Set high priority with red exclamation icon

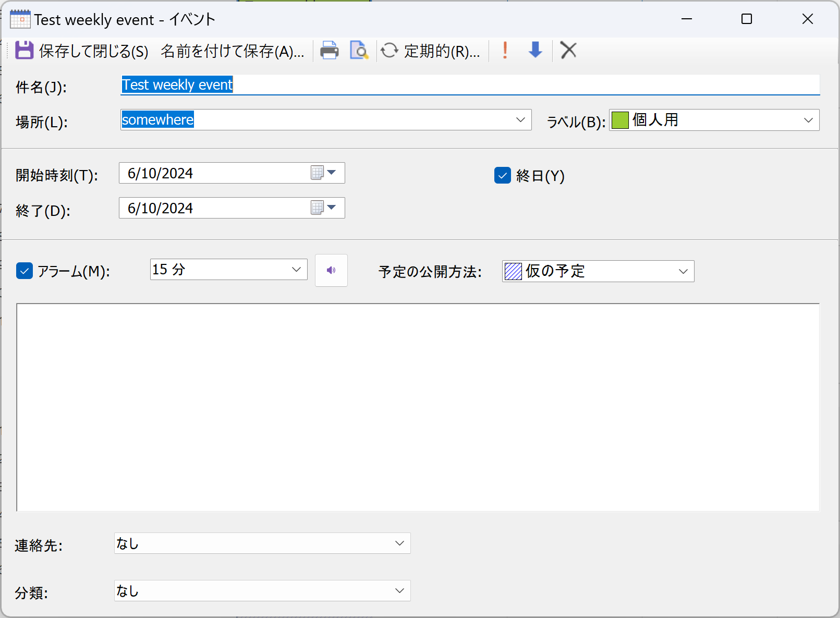[505, 51]
